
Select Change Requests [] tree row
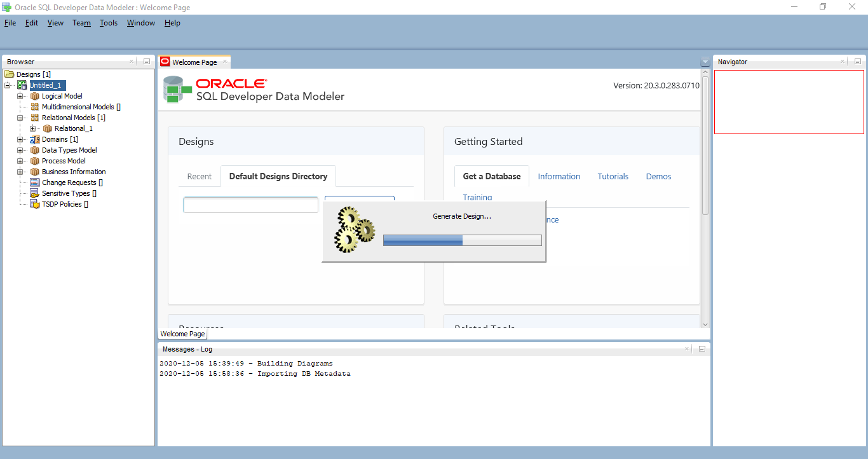click(x=72, y=182)
